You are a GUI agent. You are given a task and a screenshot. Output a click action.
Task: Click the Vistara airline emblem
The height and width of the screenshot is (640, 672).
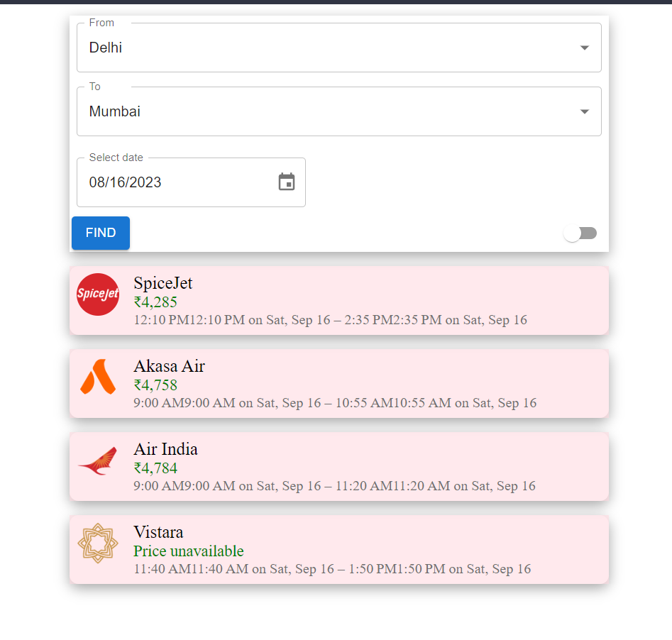[97, 543]
